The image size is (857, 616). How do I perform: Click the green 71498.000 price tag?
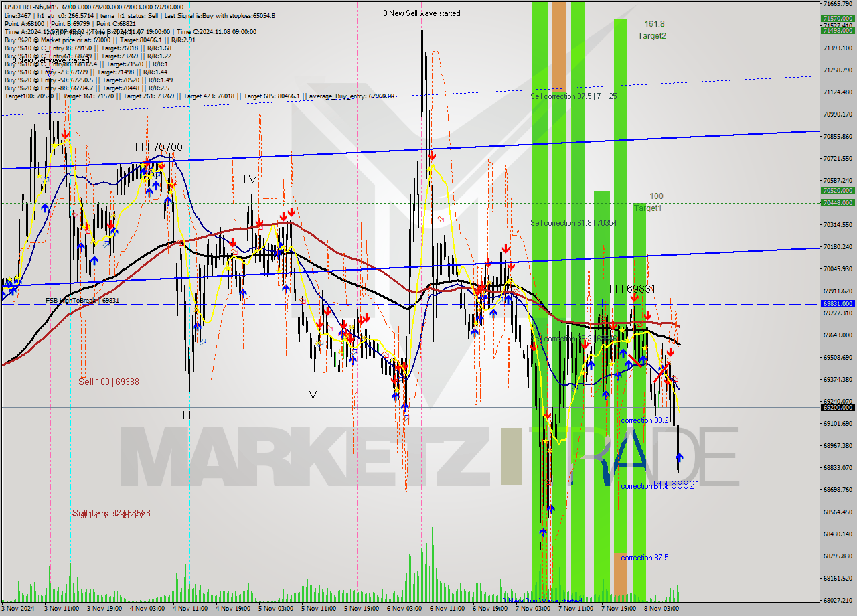click(x=838, y=30)
